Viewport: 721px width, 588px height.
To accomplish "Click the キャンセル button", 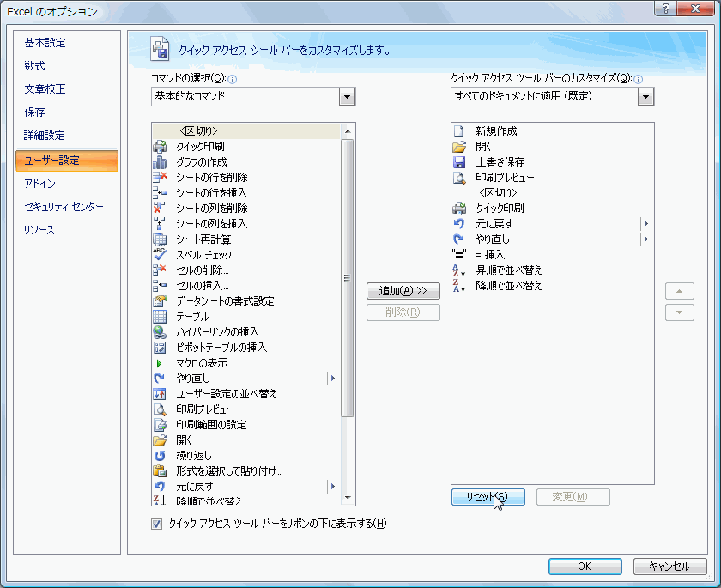I will [x=669, y=567].
